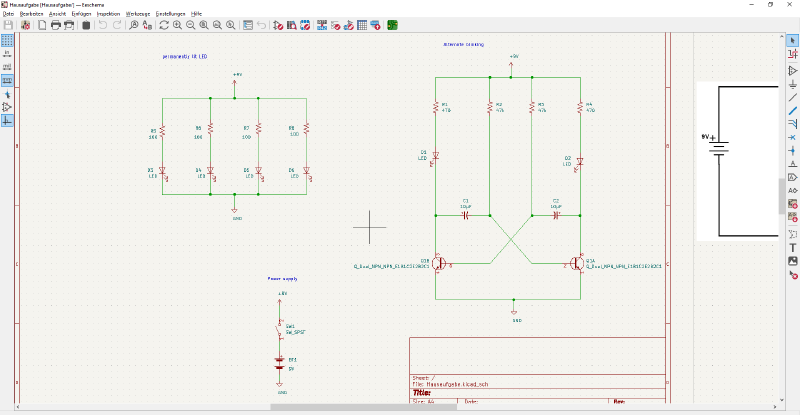Choose the hierarchical label tool
This screenshot has height=415, width=800.
click(792, 190)
